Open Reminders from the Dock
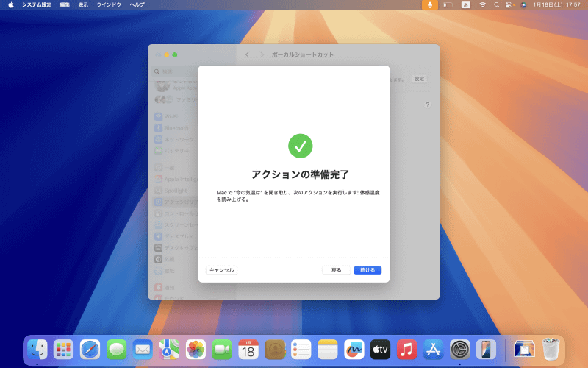Image resolution: width=588 pixels, height=368 pixels. tap(301, 350)
